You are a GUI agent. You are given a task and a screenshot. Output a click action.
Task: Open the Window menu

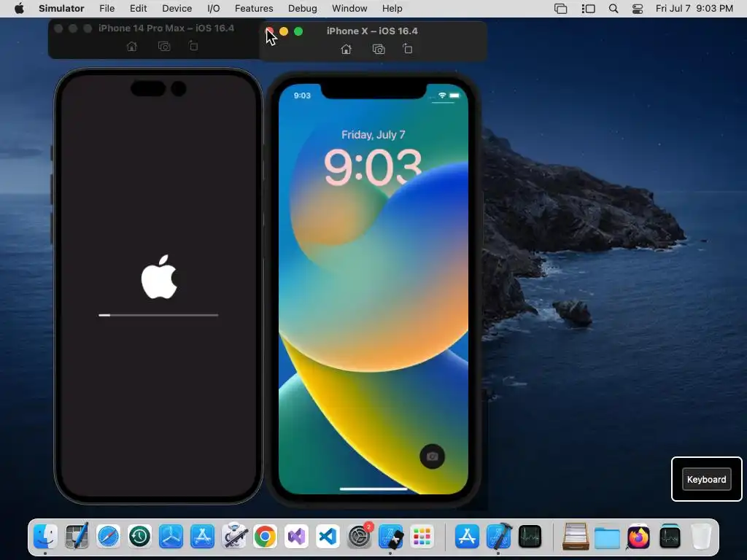click(x=349, y=9)
